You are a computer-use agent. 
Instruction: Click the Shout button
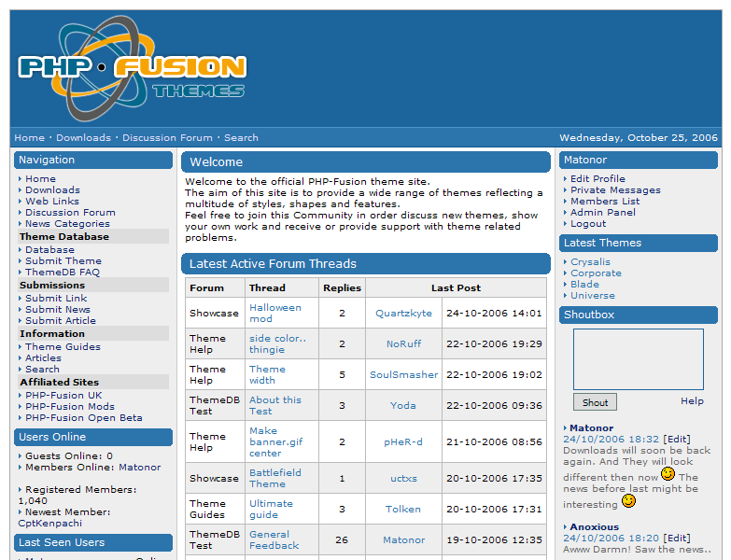pyautogui.click(x=595, y=402)
